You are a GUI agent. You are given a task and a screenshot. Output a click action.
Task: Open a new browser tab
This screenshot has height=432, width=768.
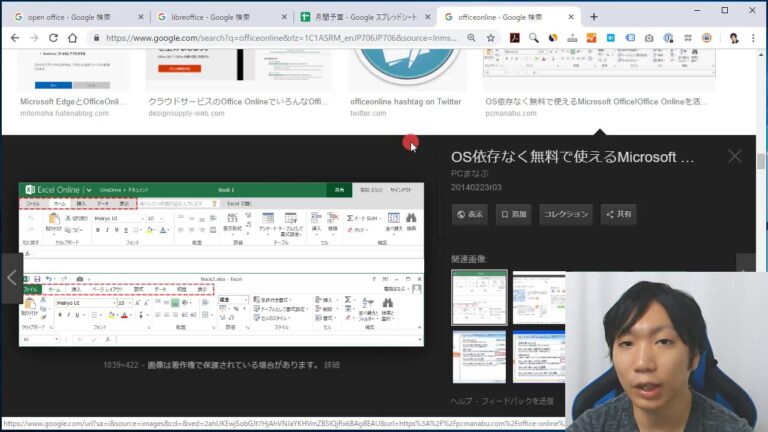point(594,17)
